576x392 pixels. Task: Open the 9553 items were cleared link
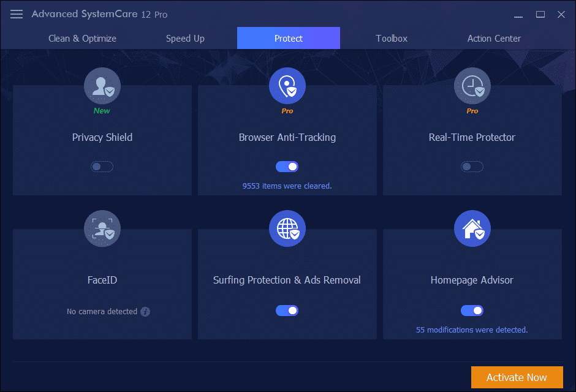pos(287,186)
